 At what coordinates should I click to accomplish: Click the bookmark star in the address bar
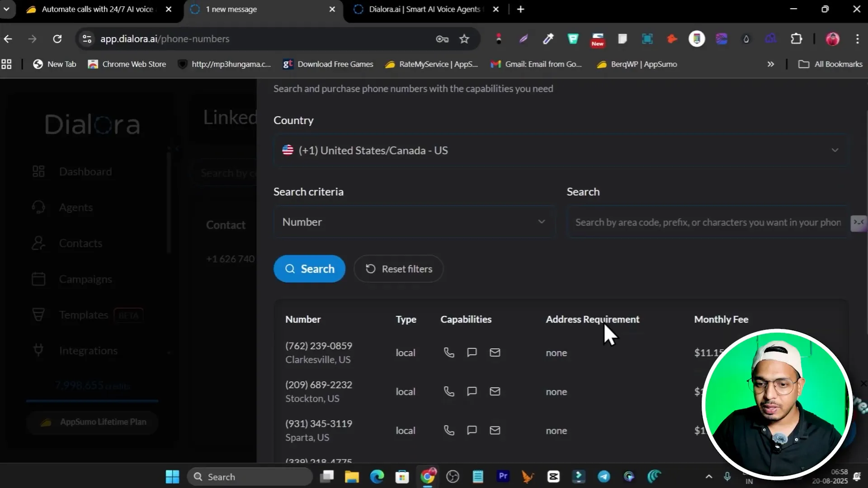464,39
